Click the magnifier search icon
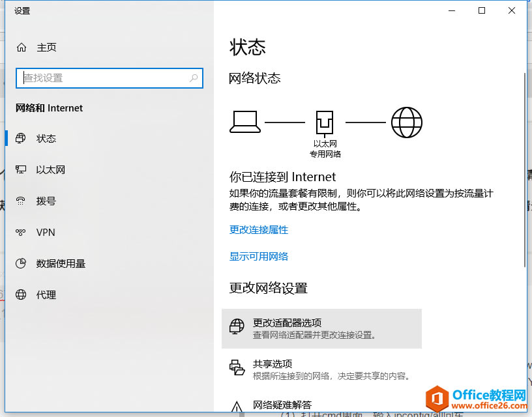The image size is (532, 417). pos(194,78)
